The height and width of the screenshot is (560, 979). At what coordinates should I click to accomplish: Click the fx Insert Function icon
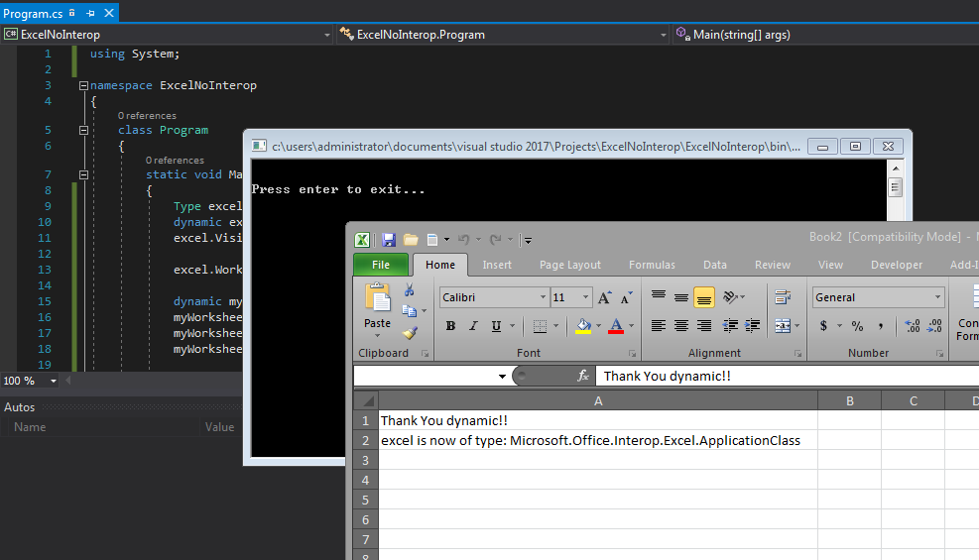(582, 376)
